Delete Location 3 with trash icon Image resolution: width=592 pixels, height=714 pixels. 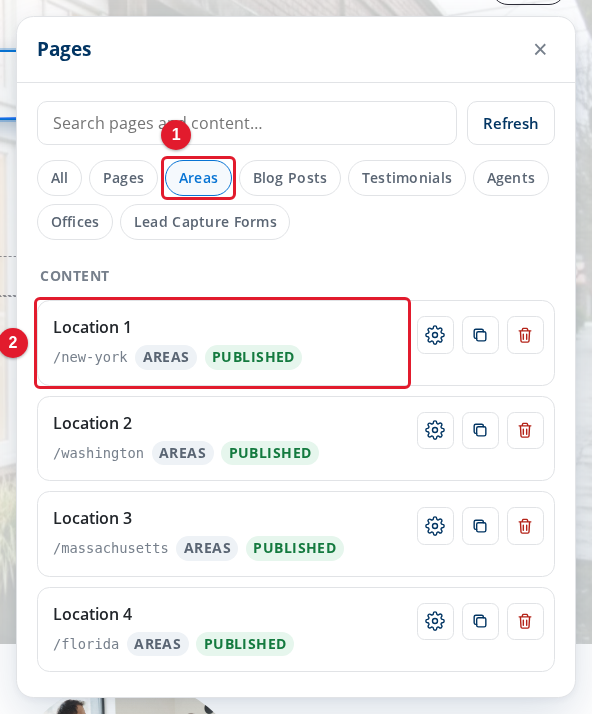[x=525, y=526]
